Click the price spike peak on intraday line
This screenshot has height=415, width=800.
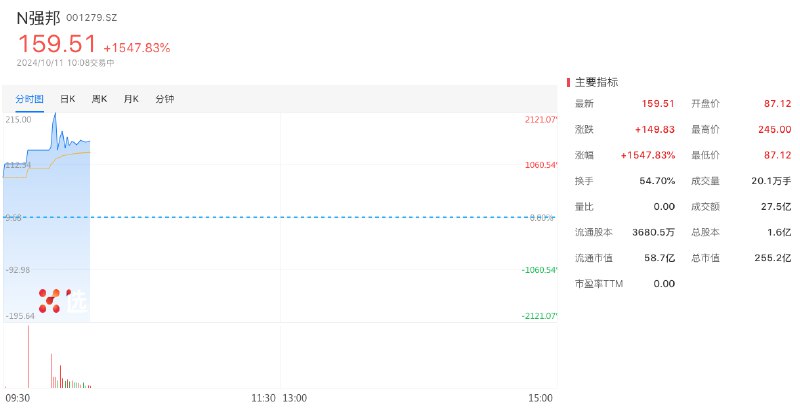click(55, 115)
